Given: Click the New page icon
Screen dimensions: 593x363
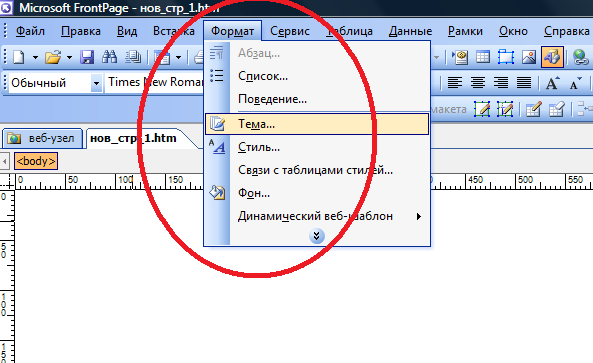Looking at the screenshot, I should pos(19,57).
